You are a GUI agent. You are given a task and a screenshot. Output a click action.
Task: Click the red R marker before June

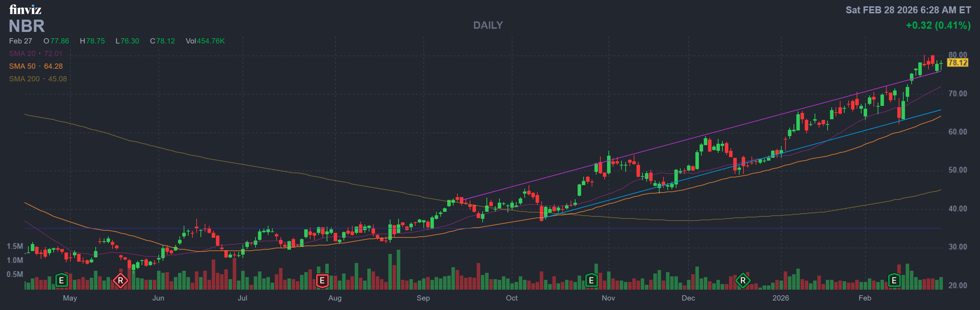point(121,281)
